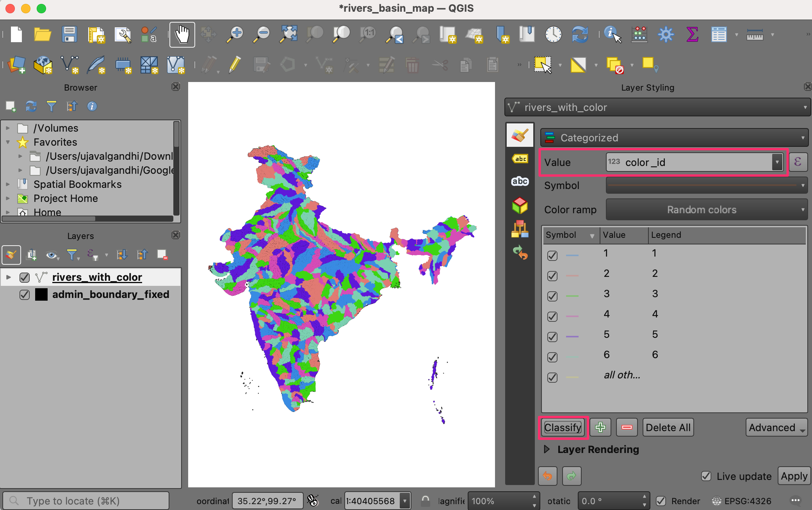Click the Save Project floppy icon
The width and height of the screenshot is (812, 510).
click(69, 35)
